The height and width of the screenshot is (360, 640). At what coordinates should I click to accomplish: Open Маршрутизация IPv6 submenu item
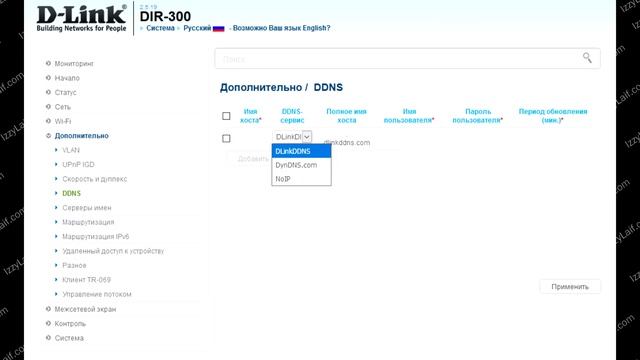tap(96, 236)
